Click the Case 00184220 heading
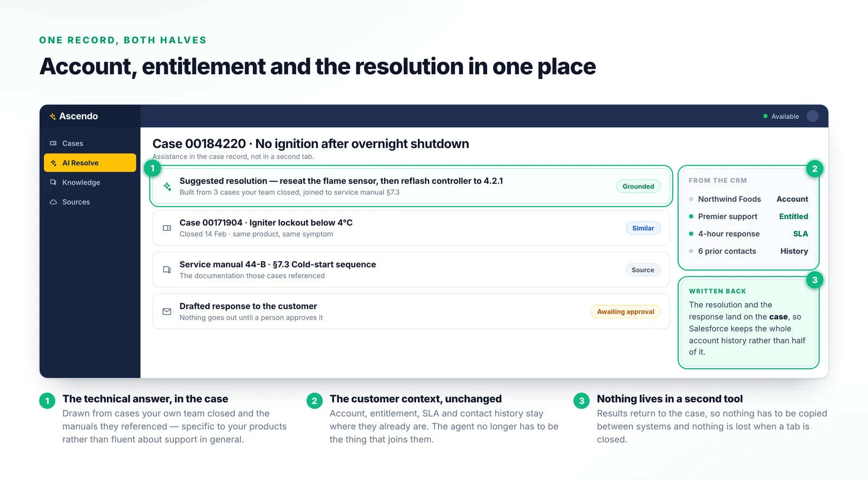The width and height of the screenshot is (868, 481). (310, 144)
